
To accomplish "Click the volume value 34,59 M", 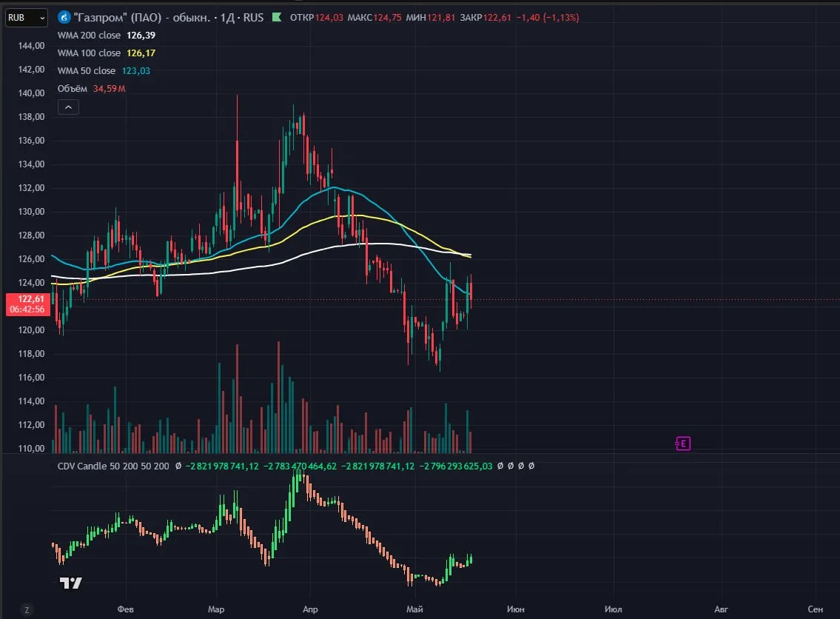I will point(110,88).
